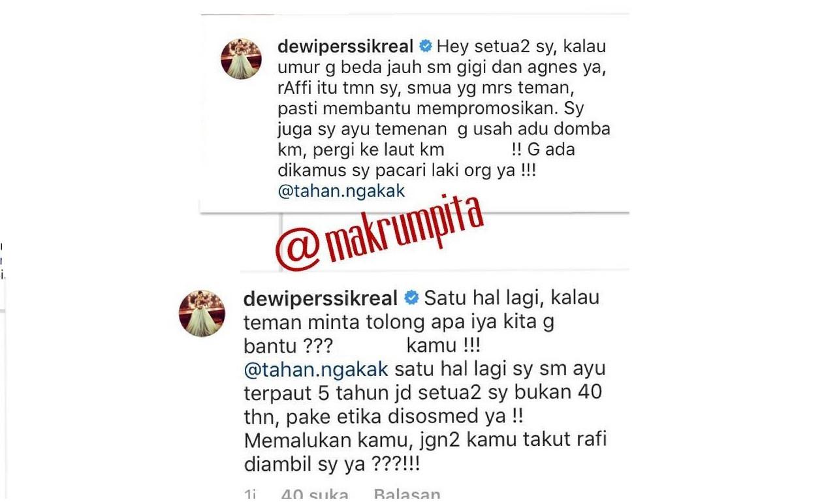The width and height of the screenshot is (824, 504).
Task: View the 40 suka likes list
Action: coord(314,494)
